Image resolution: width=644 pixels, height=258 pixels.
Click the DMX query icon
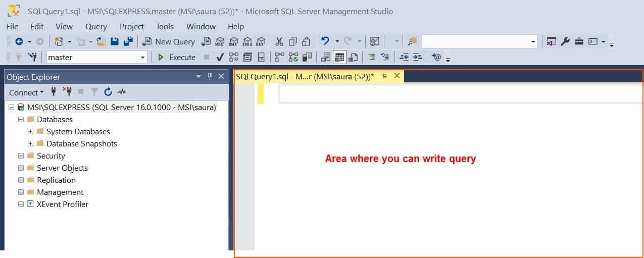[233, 41]
